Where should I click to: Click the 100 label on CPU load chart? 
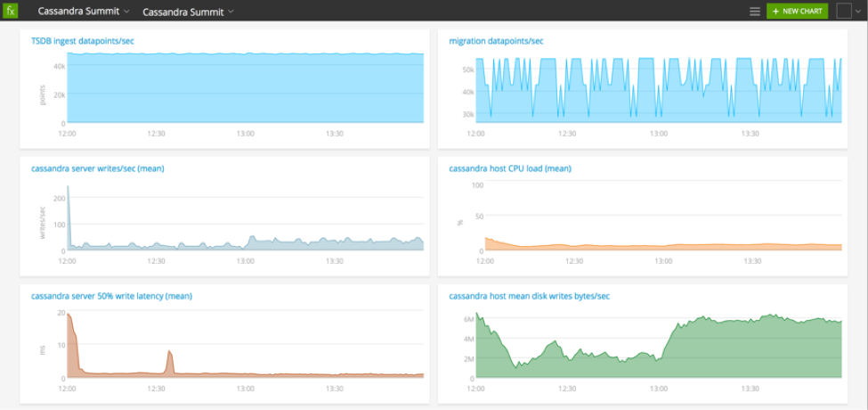coord(477,184)
